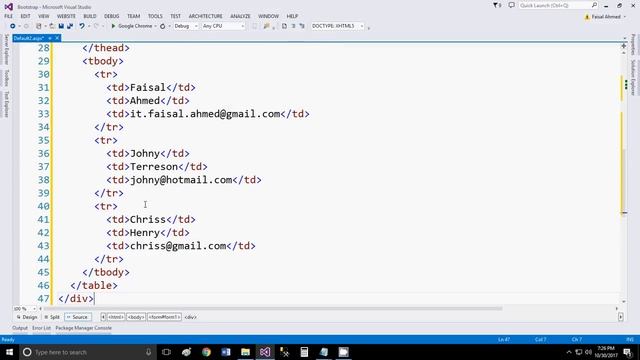Viewport: 640px width, 360px height.
Task: Switch to Design view
Action: click(27, 317)
